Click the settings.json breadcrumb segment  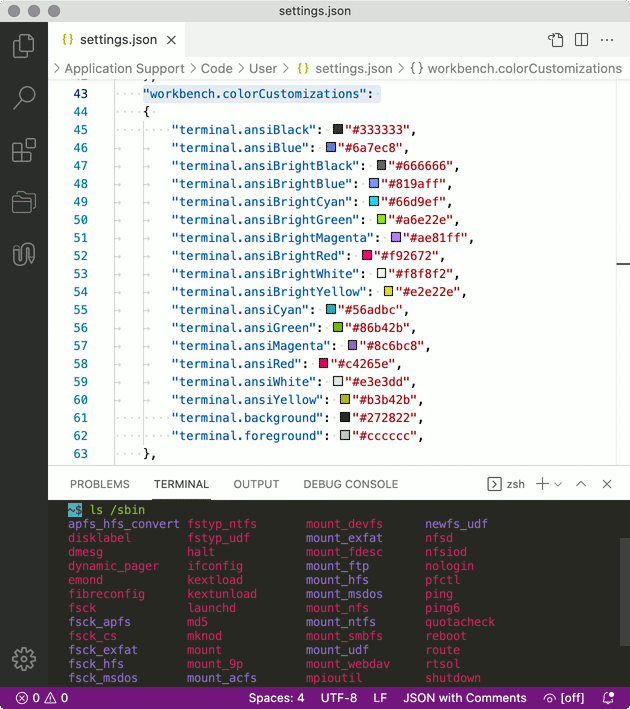click(x=345, y=68)
